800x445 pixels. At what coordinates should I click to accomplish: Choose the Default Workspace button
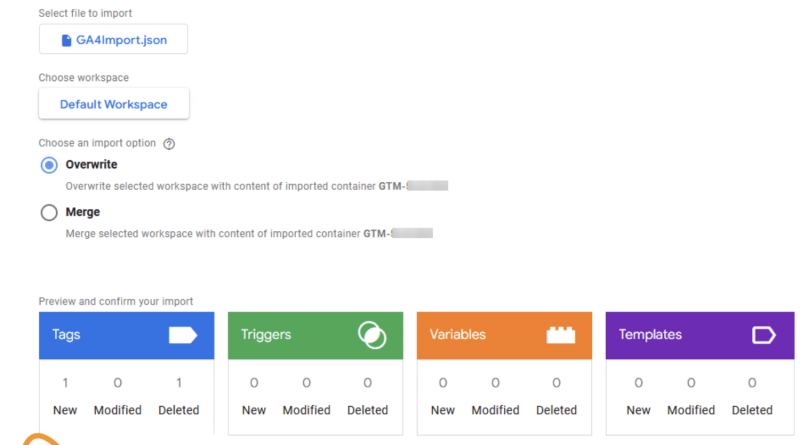(113, 104)
